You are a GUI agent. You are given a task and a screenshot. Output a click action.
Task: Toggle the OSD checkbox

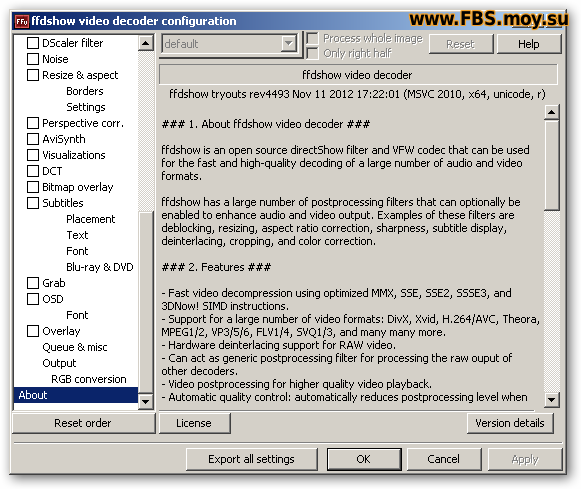coord(33,299)
